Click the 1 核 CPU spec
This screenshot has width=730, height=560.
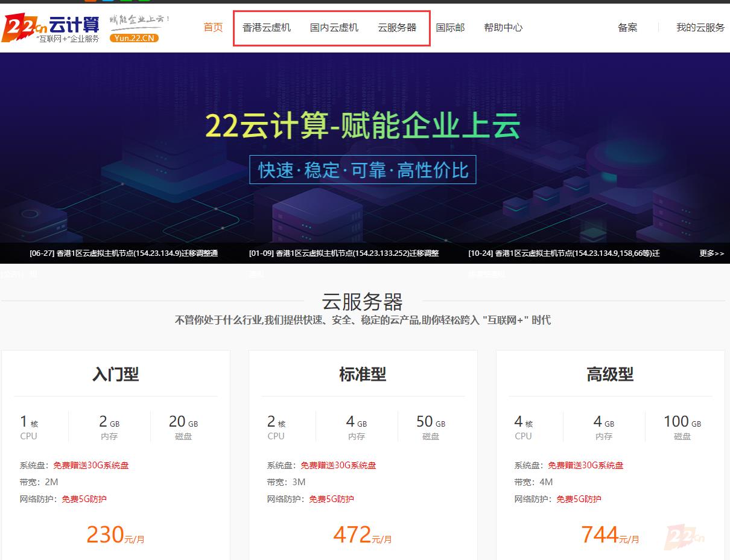pyautogui.click(x=29, y=427)
